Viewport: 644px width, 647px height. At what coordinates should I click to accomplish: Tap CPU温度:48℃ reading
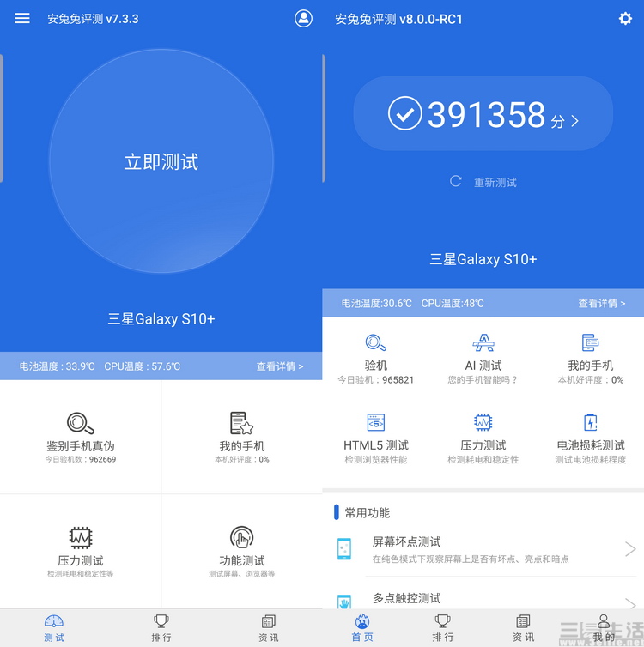coord(453,304)
